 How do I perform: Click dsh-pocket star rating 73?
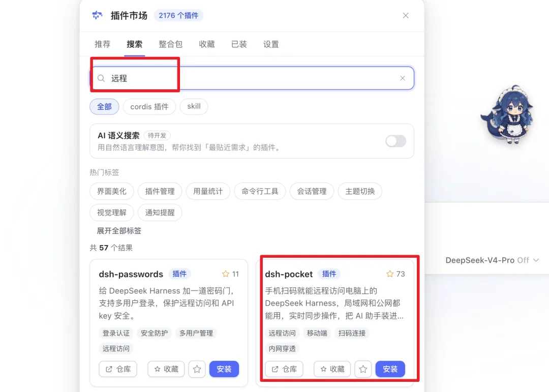click(x=395, y=274)
